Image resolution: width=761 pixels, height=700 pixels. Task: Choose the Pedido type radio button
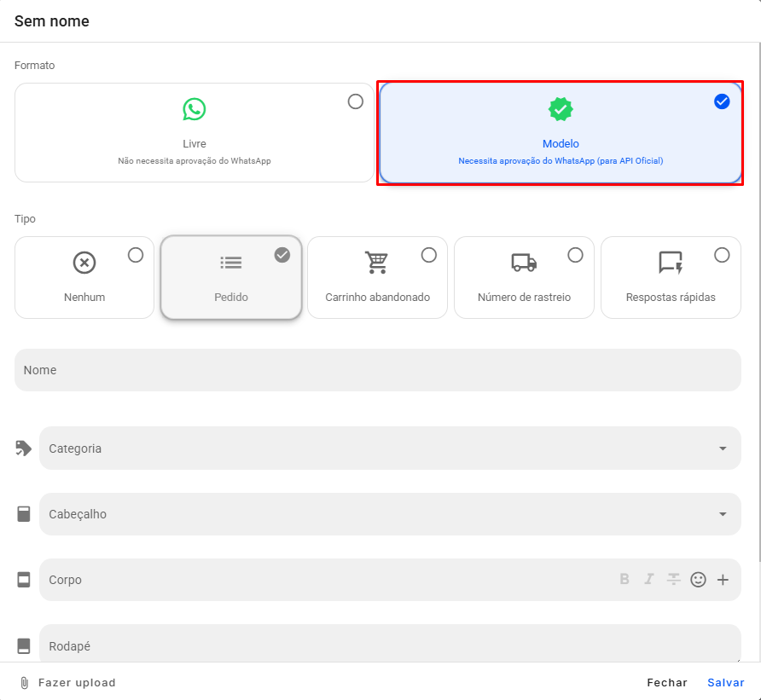click(282, 255)
